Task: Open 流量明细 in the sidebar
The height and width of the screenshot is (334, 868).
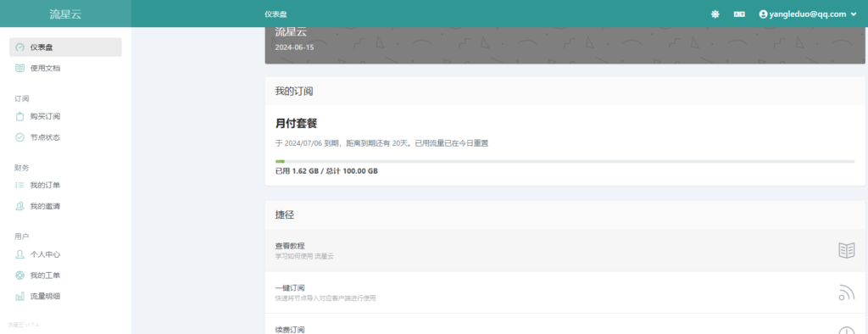Action: 65,296
